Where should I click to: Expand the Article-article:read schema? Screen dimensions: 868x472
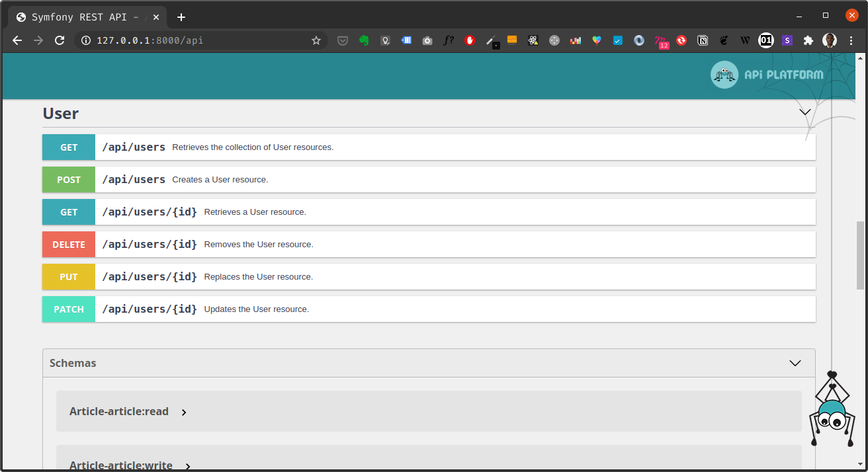click(184, 412)
